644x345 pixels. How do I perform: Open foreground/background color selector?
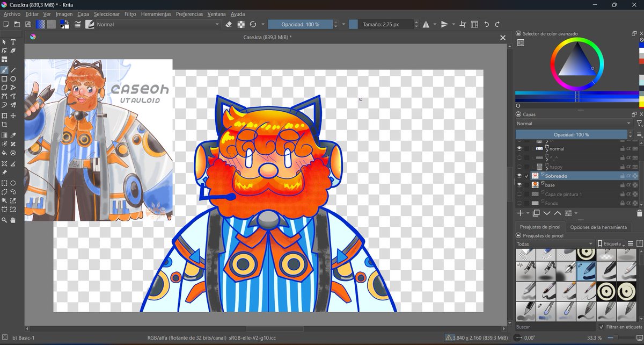[x=64, y=24]
